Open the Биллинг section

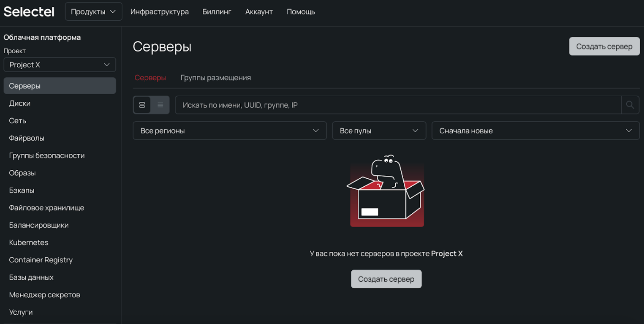pyautogui.click(x=217, y=12)
